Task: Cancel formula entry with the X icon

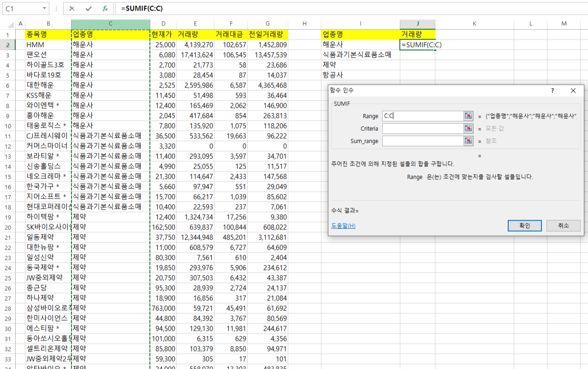Action: 72,8
